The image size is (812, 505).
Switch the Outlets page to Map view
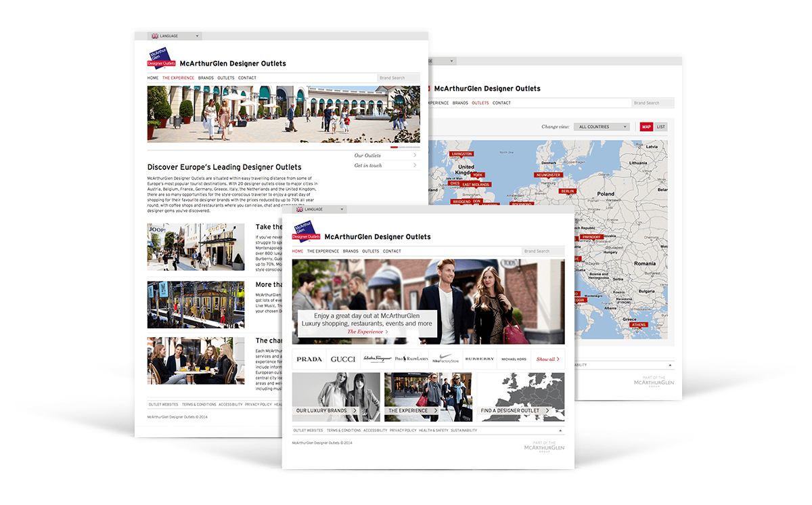[x=646, y=127]
